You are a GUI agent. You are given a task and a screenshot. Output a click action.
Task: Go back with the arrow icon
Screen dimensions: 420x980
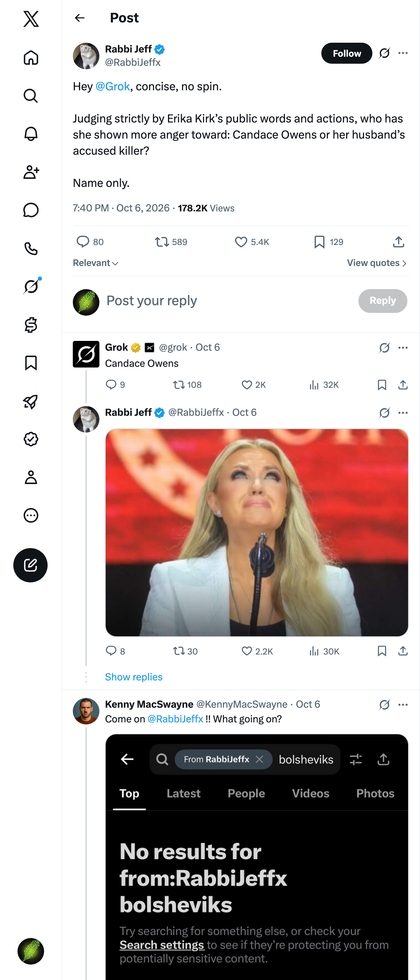coord(80,18)
